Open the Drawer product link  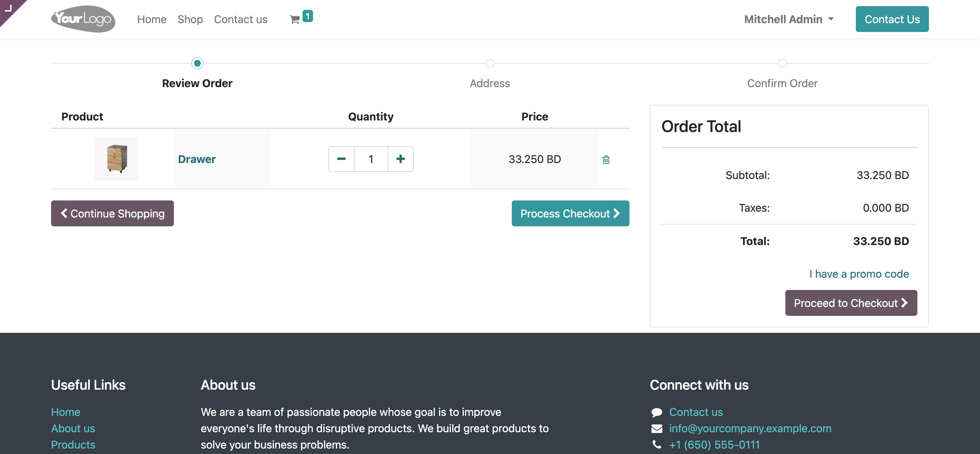click(197, 159)
